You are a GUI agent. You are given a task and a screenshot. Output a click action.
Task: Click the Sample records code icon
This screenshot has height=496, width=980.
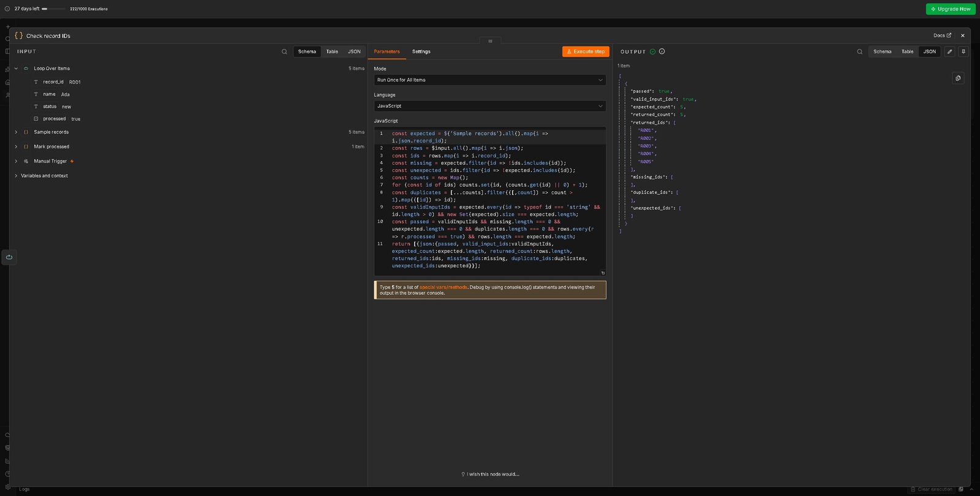[26, 132]
